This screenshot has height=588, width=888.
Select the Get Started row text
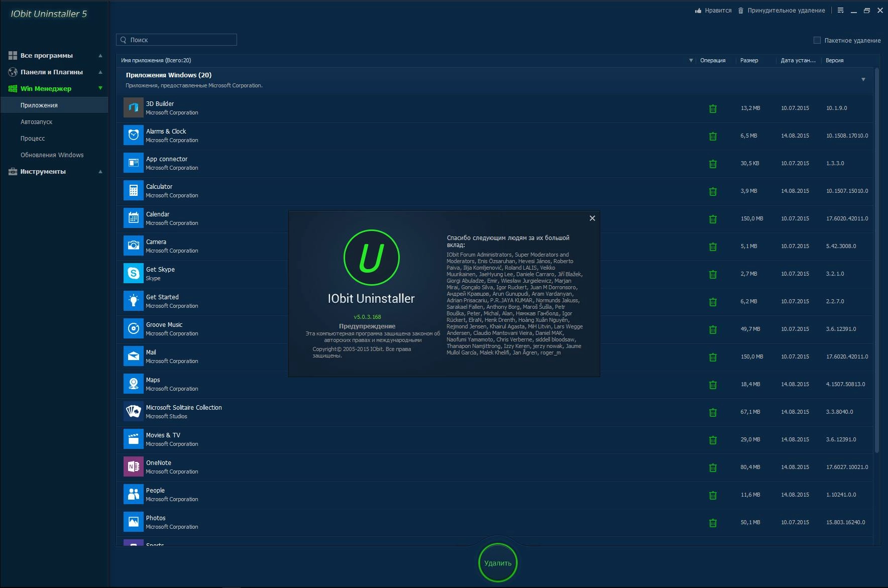pos(162,297)
